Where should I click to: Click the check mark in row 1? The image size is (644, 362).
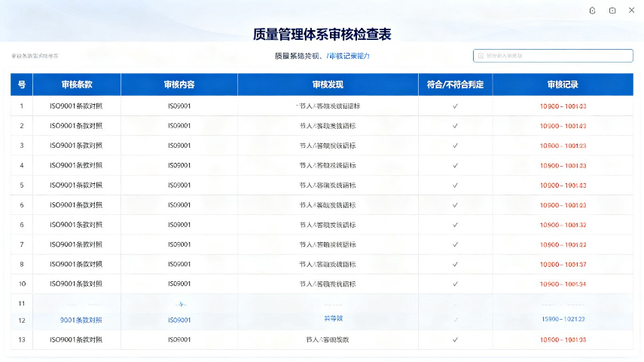(455, 106)
